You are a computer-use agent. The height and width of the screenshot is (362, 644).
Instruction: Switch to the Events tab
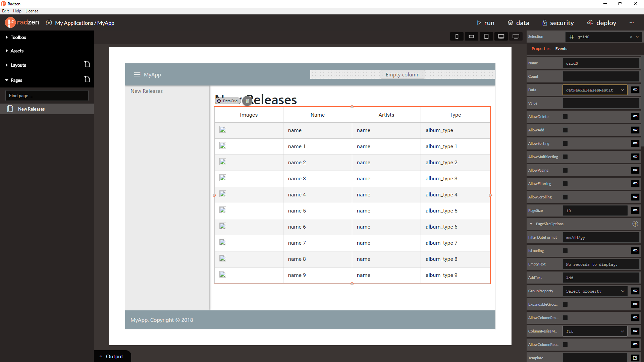[561, 49]
